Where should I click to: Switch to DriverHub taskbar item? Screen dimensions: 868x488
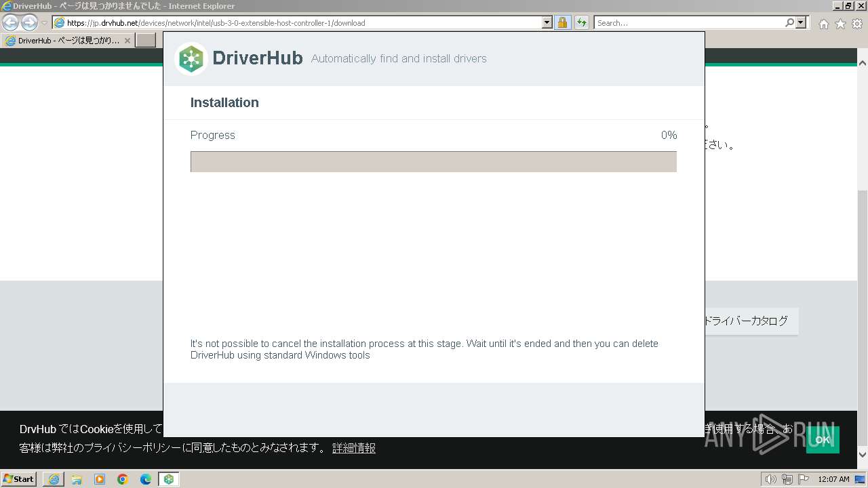pos(169,479)
